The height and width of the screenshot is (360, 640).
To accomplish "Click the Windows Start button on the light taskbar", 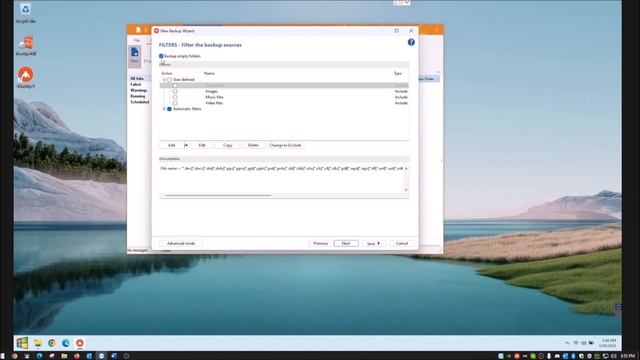I will pyautogui.click(x=22, y=343).
